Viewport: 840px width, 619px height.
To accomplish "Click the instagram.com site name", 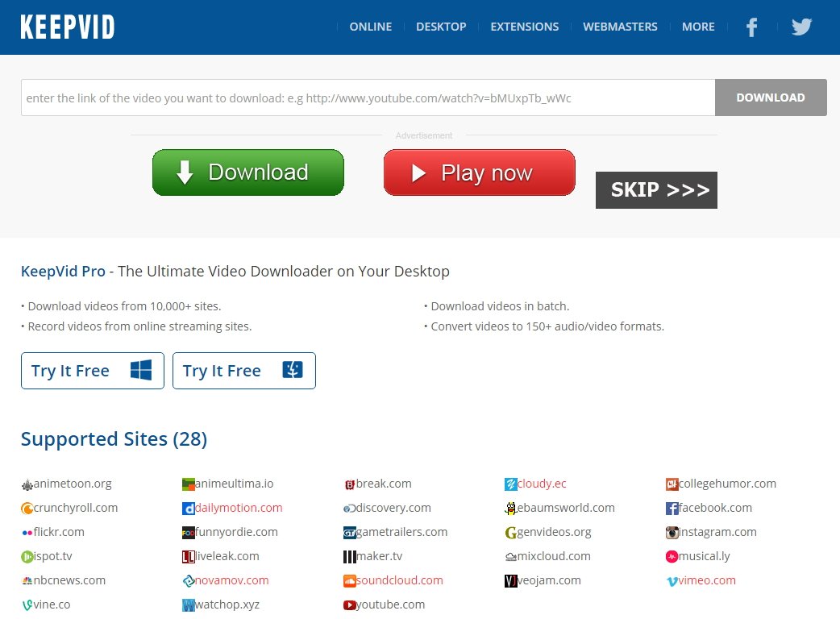I will click(x=717, y=532).
